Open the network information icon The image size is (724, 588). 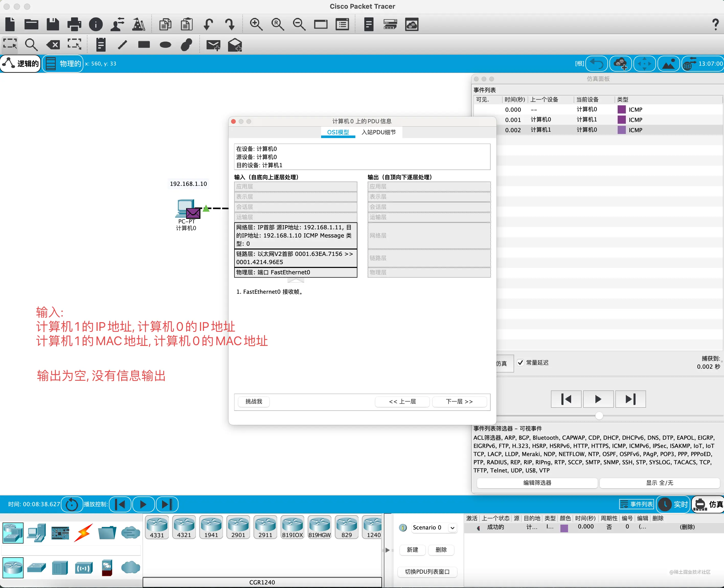[96, 24]
